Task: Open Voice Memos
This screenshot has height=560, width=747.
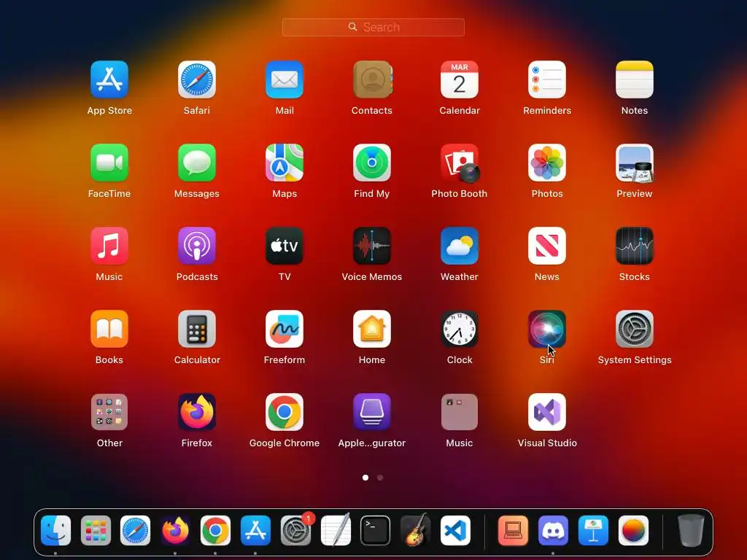Action: pyautogui.click(x=372, y=246)
